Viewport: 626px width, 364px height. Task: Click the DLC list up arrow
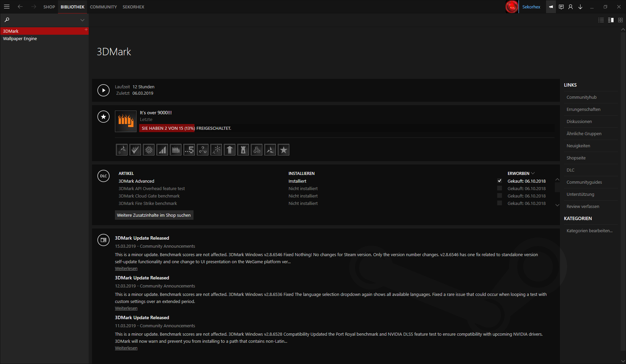[x=557, y=180]
